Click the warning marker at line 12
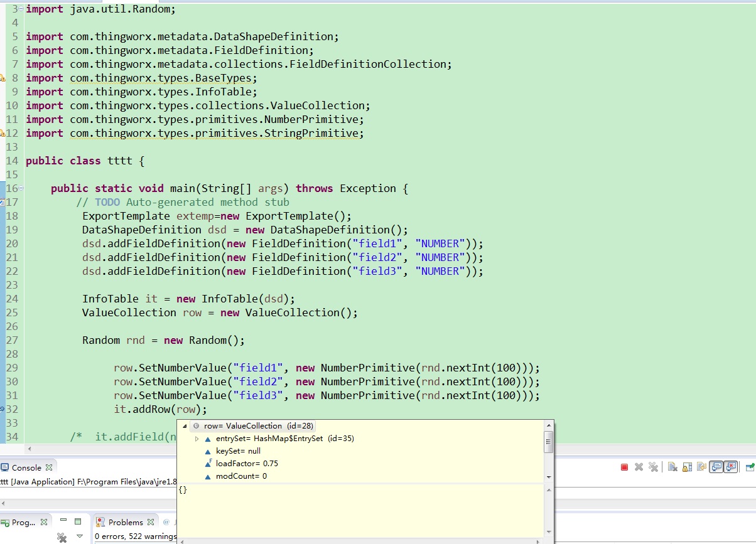Viewport: 756px width, 544px height. 3,133
